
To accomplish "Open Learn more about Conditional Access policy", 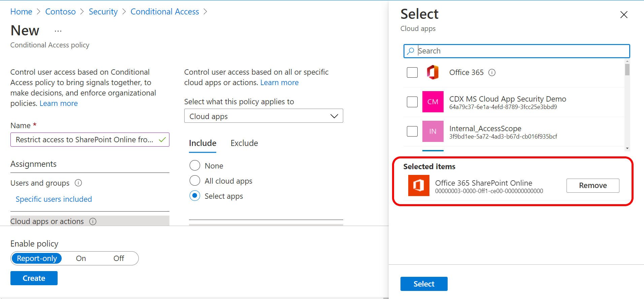I will click(x=59, y=104).
